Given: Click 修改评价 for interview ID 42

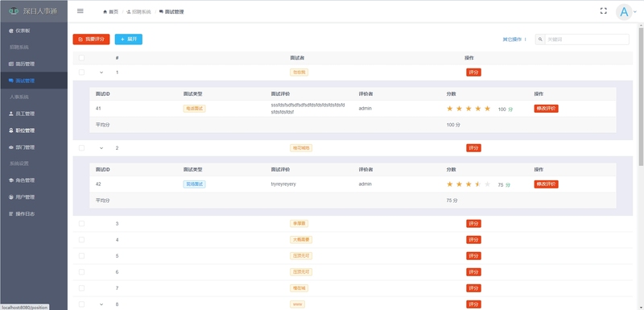Looking at the screenshot, I should 547,184.
